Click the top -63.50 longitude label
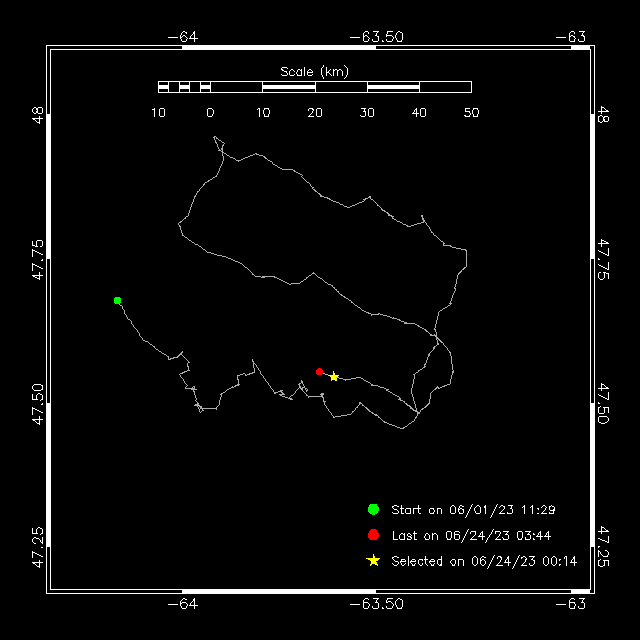 [376, 37]
